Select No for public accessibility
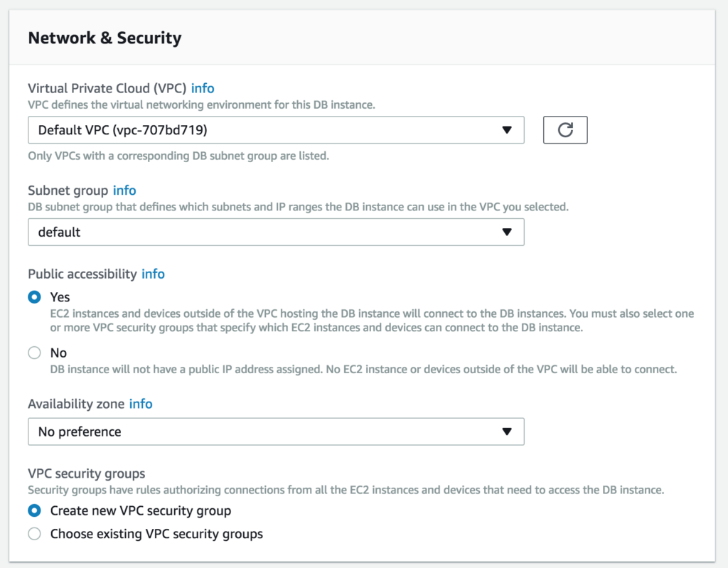 tap(34, 353)
